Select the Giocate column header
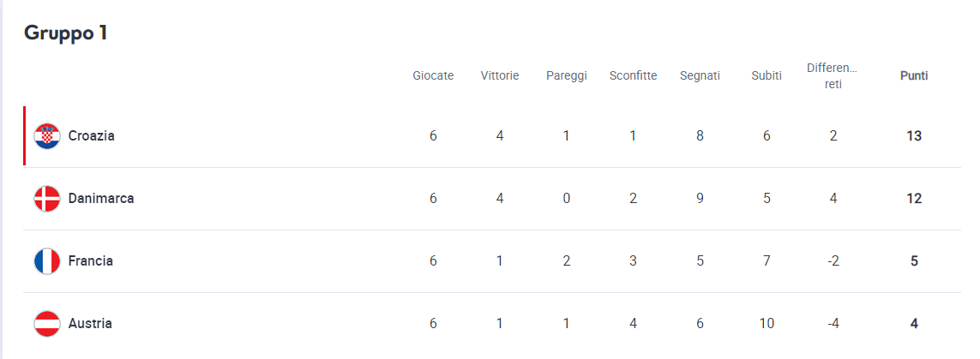The width and height of the screenshot is (980, 359). point(433,76)
